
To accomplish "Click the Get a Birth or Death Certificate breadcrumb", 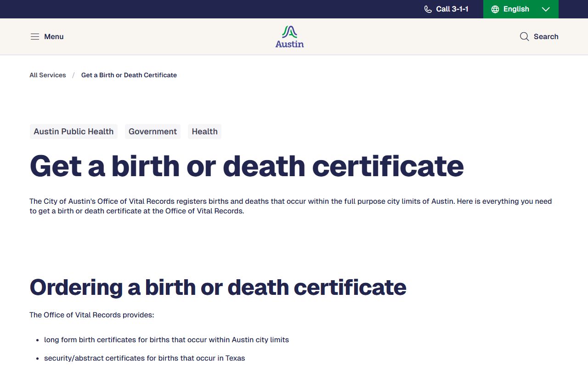I will pyautogui.click(x=129, y=75).
